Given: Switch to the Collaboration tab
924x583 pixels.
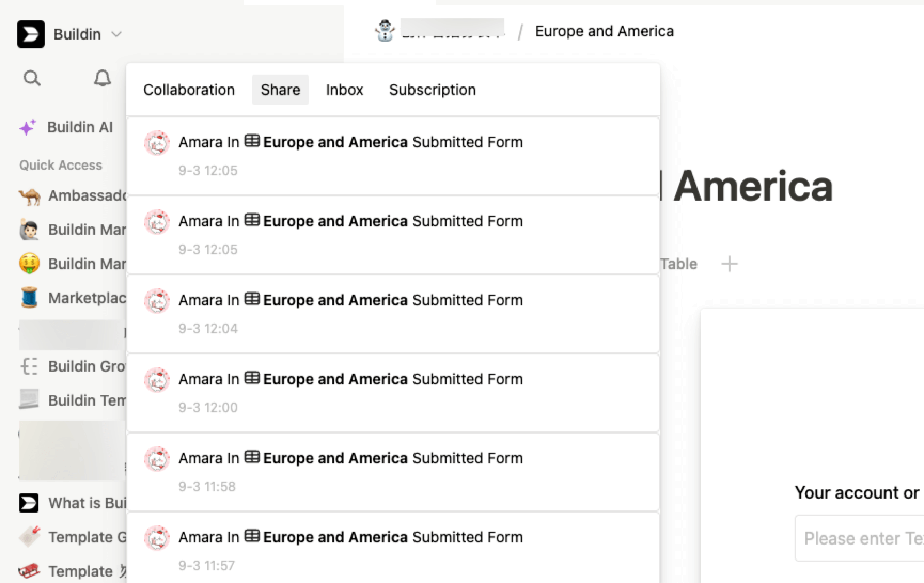Looking at the screenshot, I should point(189,90).
